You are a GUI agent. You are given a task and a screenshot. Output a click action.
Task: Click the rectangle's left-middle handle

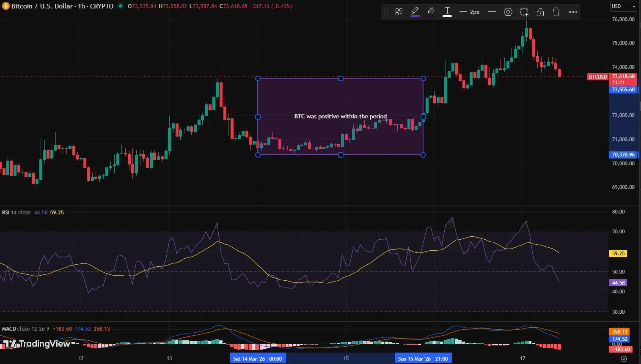click(258, 117)
